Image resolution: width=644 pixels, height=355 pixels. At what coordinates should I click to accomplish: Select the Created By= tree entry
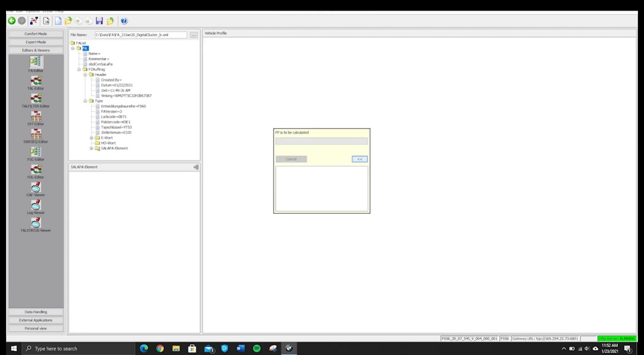tap(111, 80)
